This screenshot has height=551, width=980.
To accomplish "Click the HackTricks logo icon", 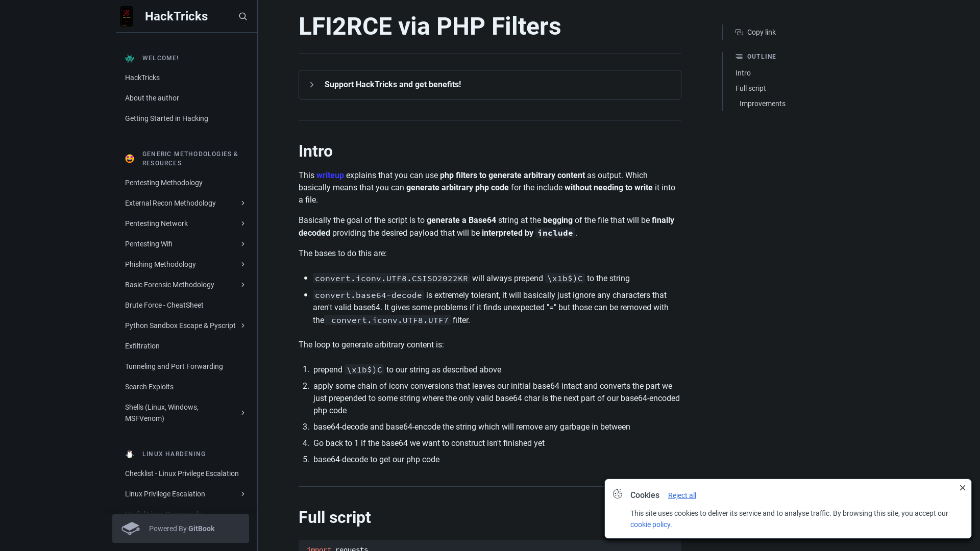I will 126,16.
